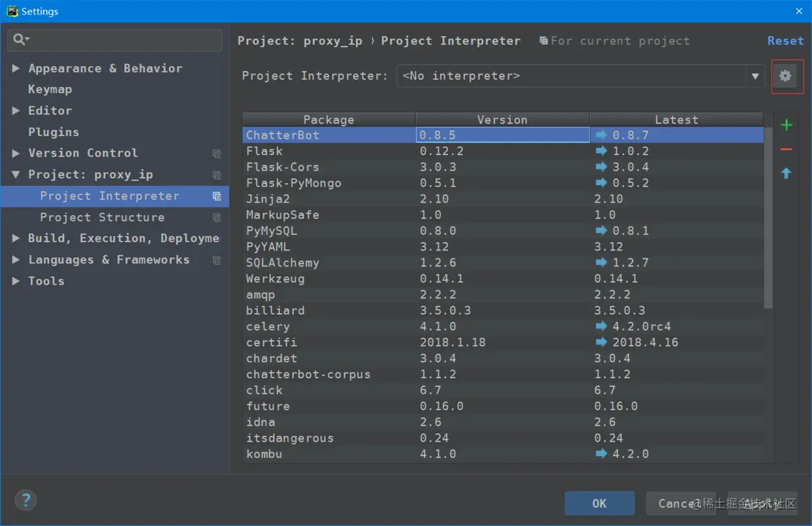Image resolution: width=812 pixels, height=526 pixels.
Task: Select the Flask-PyMongo package row
Action: click(503, 183)
